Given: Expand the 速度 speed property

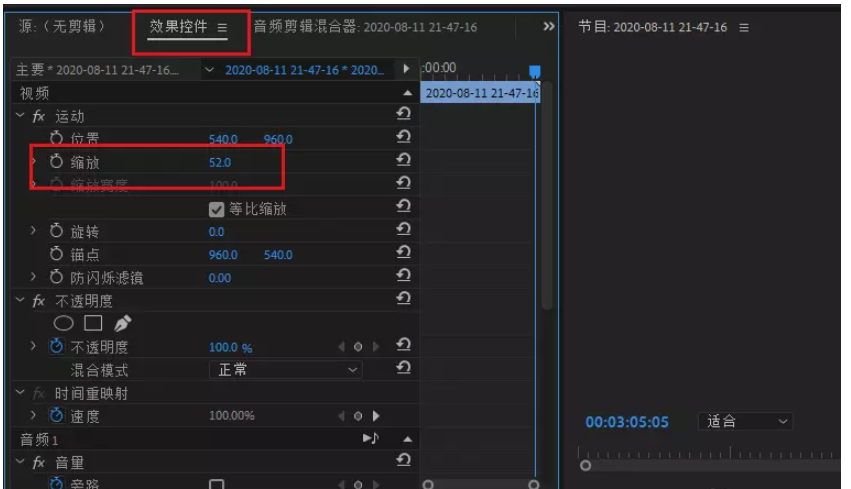Looking at the screenshot, I should point(33,415).
